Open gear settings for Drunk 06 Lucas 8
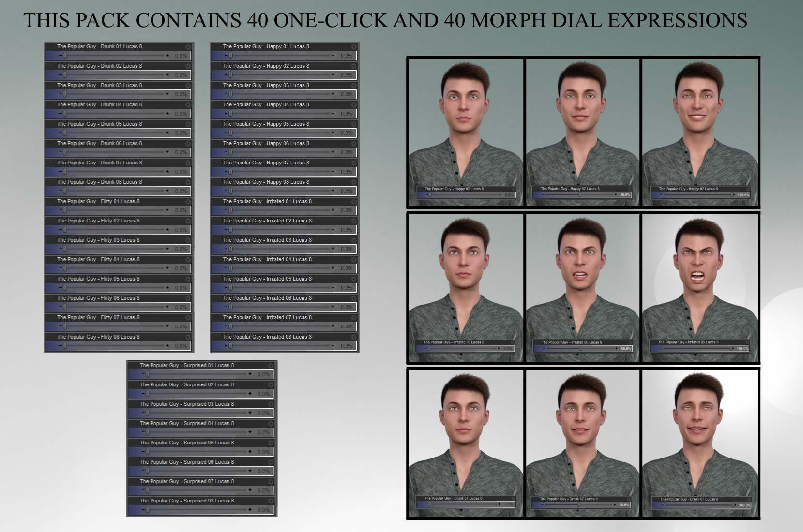Screen dimensions: 803x532 [x=188, y=144]
